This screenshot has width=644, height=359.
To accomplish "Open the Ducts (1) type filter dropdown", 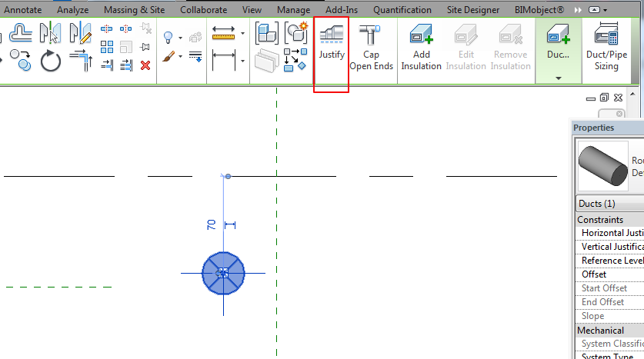I will point(610,204).
